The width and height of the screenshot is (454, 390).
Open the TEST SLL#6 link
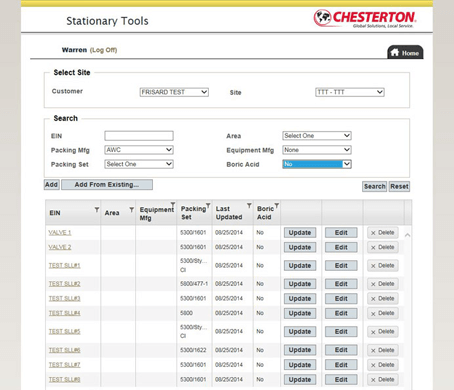coord(64,350)
